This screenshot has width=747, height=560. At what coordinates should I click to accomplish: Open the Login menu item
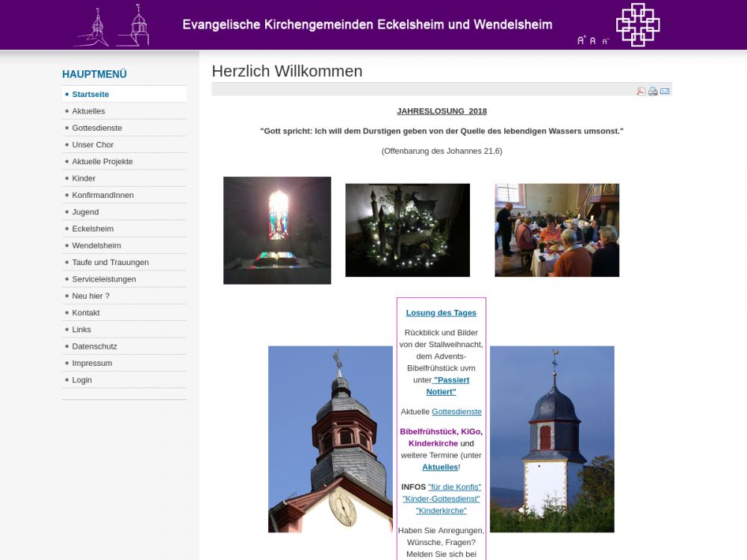82,380
